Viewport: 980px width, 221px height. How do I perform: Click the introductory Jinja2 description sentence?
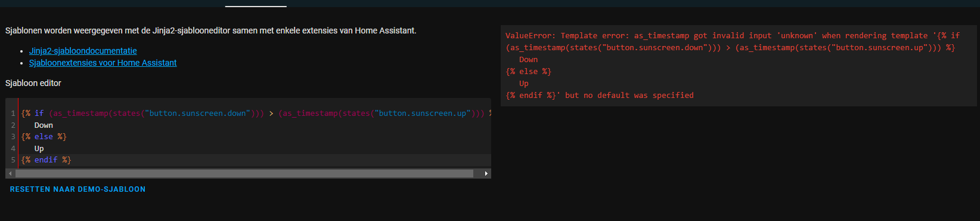211,30
